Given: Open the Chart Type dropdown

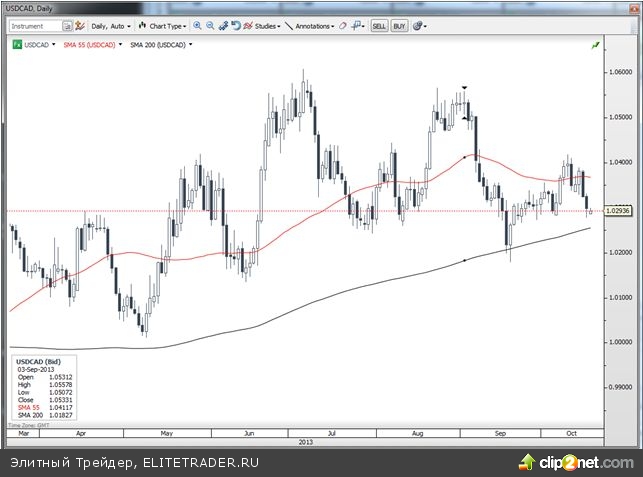Looking at the screenshot, I should pos(161,25).
